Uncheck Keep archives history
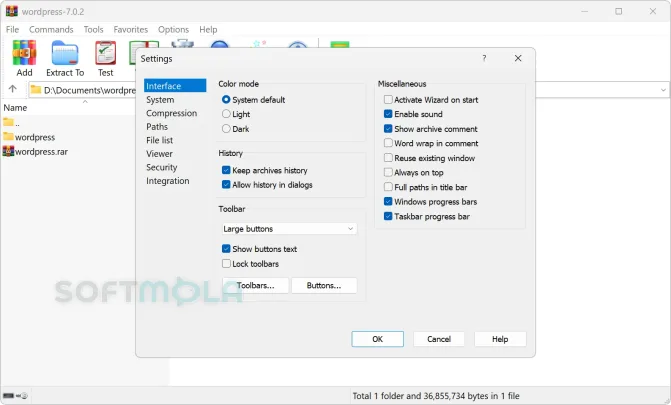 click(226, 170)
